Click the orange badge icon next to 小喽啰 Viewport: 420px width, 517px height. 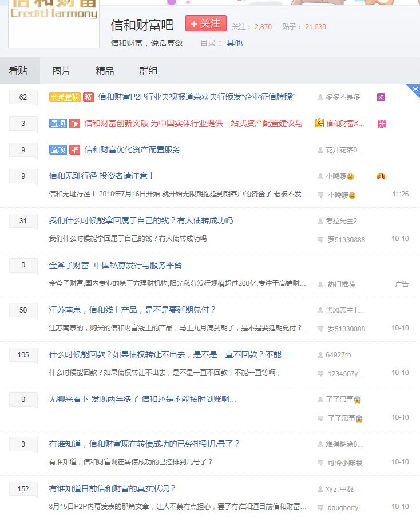point(381,176)
